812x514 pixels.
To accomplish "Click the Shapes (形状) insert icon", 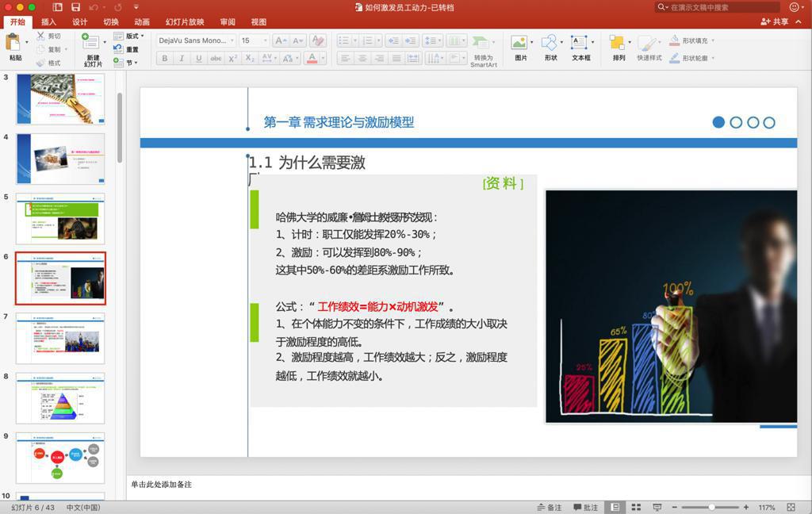I will (x=550, y=42).
